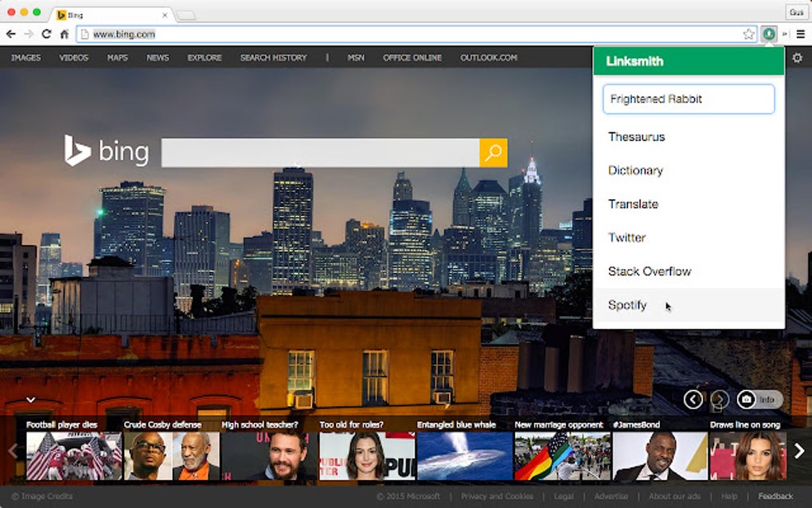This screenshot has width=812, height=508.
Task: Click About our ads footer link
Action: (x=674, y=496)
